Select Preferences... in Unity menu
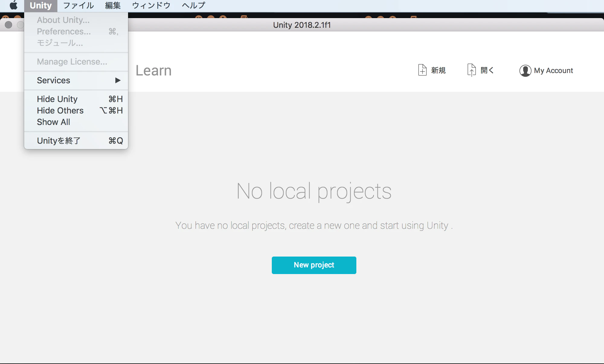Viewport: 604px width, 364px height. click(76, 31)
